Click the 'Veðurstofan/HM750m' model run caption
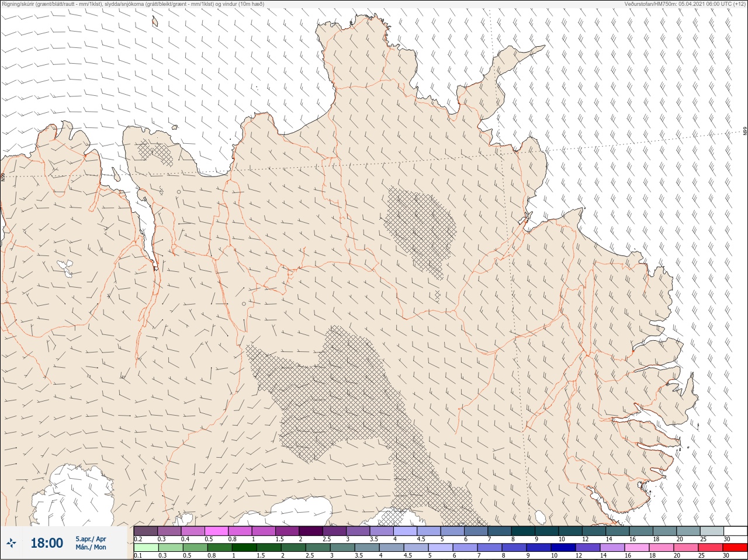This screenshot has width=748, height=560. 685,4
